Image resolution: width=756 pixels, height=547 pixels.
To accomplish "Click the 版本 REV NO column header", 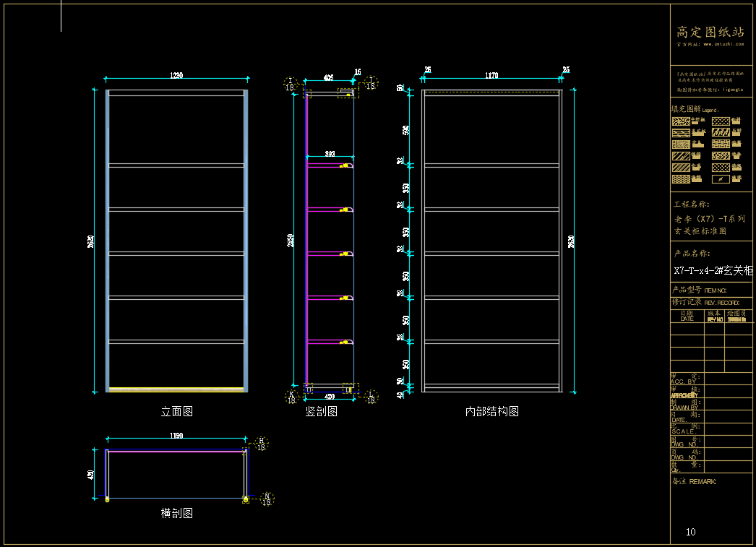I will coord(715,316).
